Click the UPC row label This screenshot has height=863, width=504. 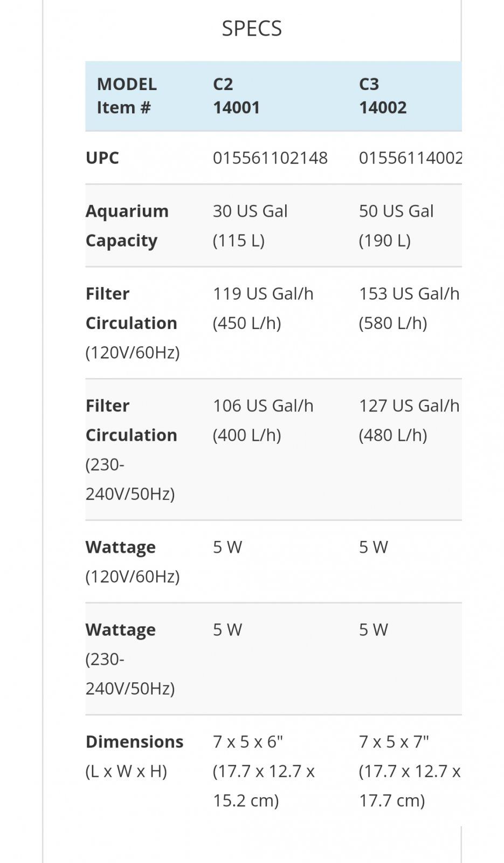click(102, 157)
